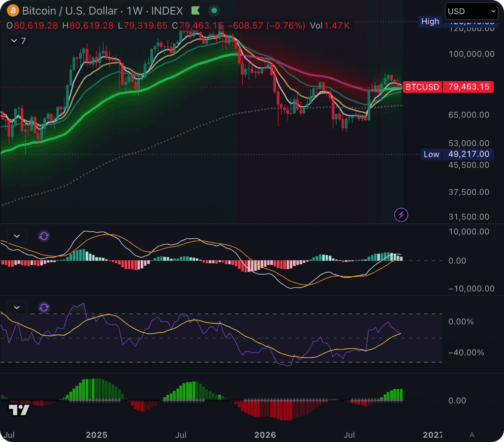Screen dimensions: 504x442
Task: Click the 65,000.00 price axis label
Action: pos(469,115)
